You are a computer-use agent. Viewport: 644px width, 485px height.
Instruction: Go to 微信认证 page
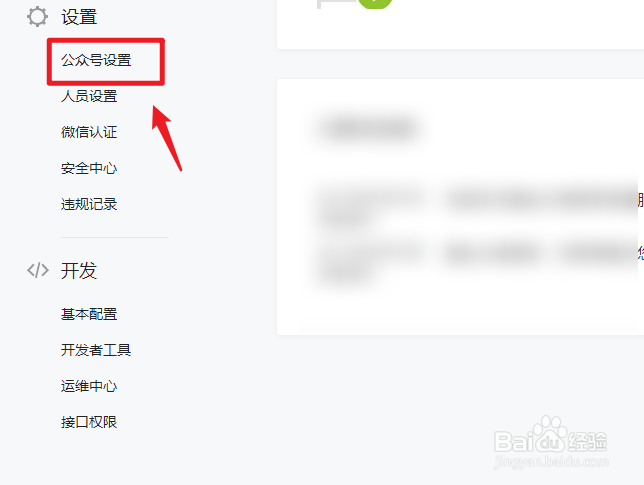coord(89,132)
